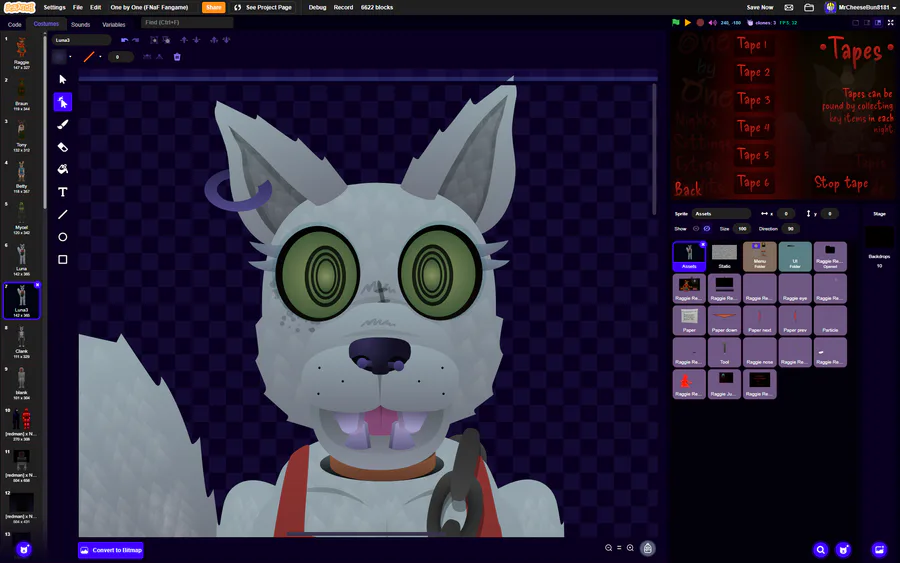This screenshot has width=900, height=563.
Task: Choose the Reshape tool
Action: (63, 102)
